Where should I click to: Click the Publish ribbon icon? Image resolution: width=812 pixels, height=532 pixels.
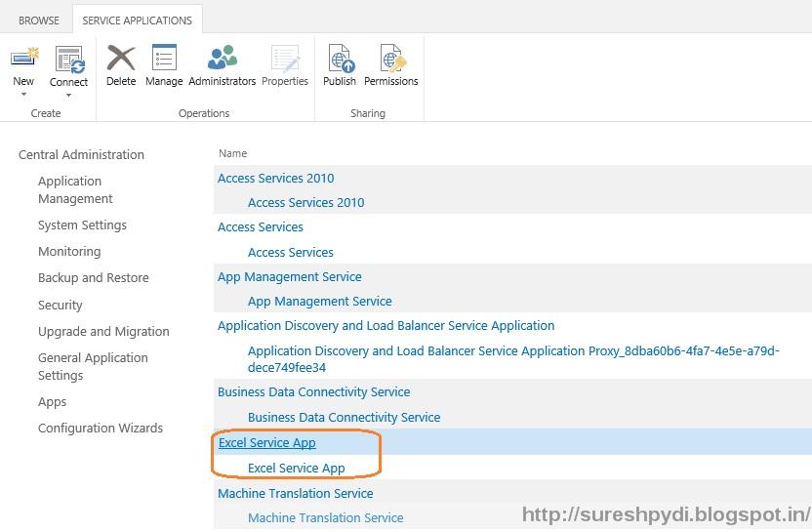(x=341, y=58)
